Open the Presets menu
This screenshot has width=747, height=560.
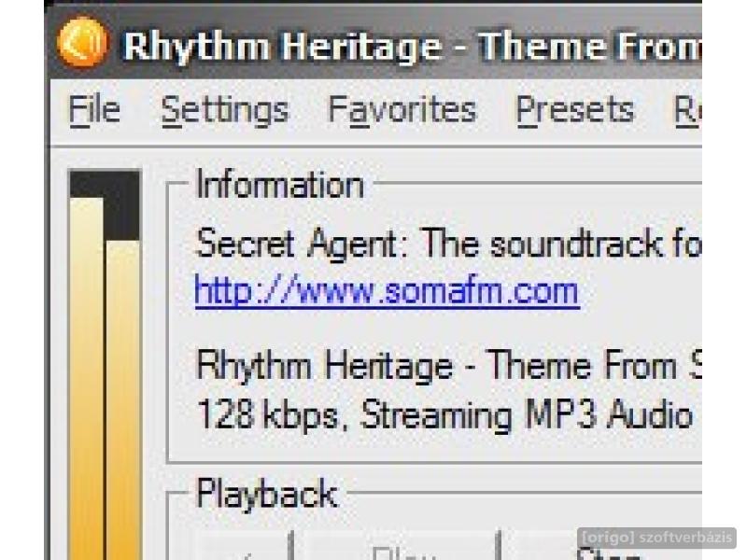pos(575,110)
